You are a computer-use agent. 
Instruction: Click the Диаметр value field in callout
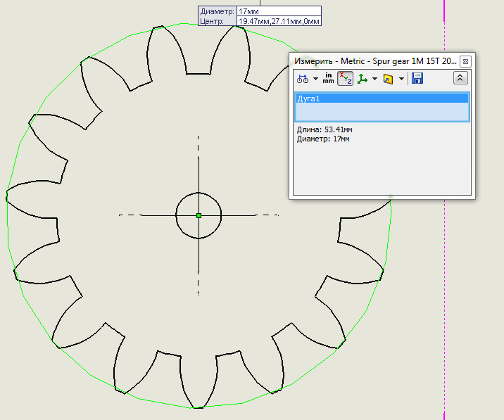point(278,12)
